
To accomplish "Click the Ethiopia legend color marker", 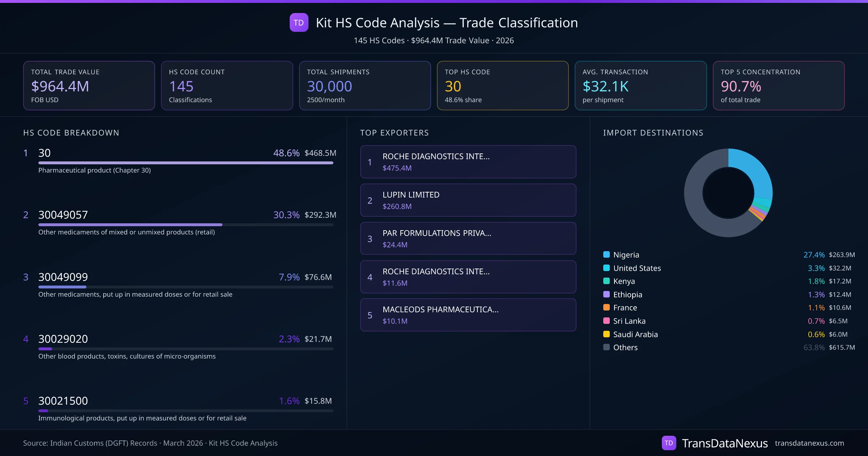I will point(607,294).
